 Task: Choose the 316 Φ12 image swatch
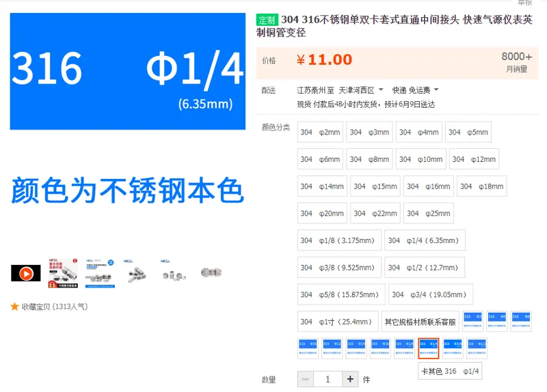click(x=332, y=348)
